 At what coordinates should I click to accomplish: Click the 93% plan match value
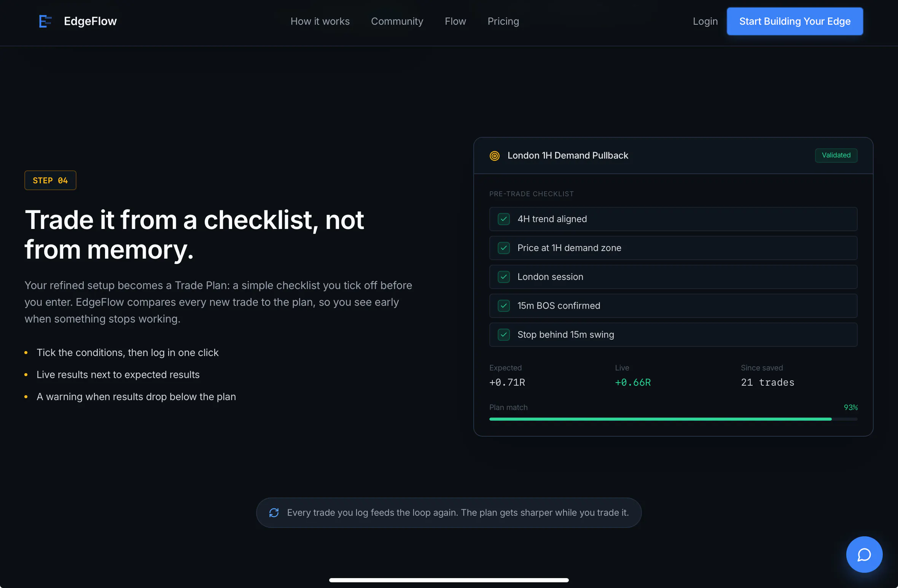[851, 407]
